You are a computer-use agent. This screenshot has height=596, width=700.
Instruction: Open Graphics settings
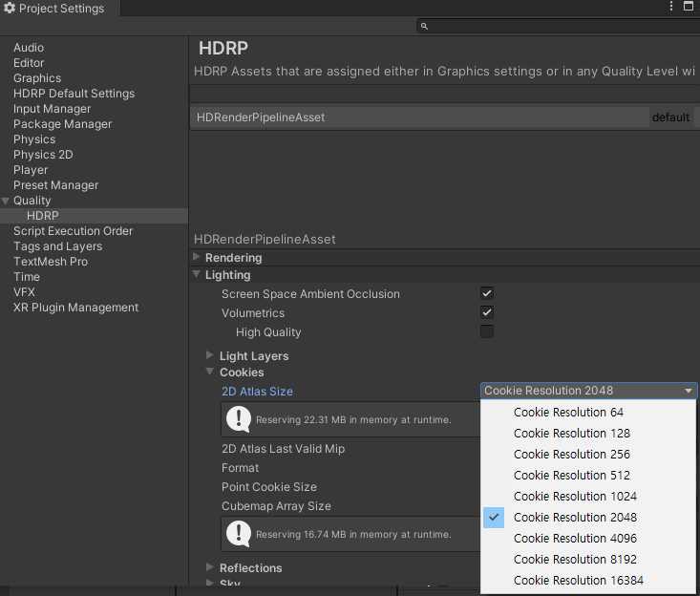(37, 78)
